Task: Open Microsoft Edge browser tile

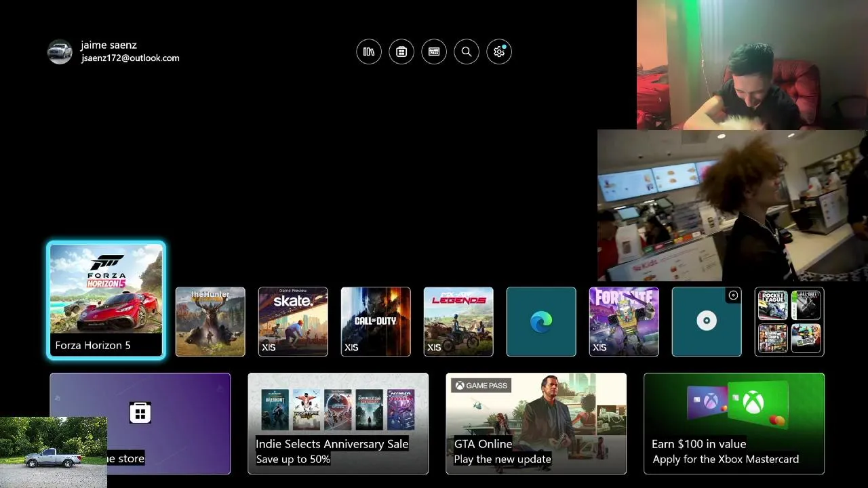Action: 541,322
